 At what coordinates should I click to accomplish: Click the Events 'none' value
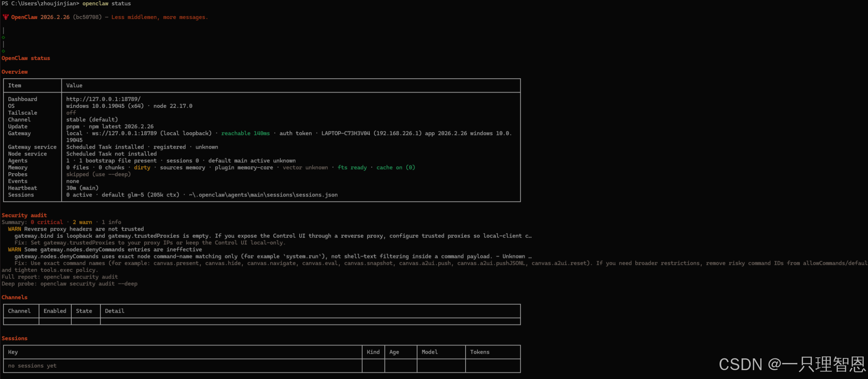coord(72,181)
